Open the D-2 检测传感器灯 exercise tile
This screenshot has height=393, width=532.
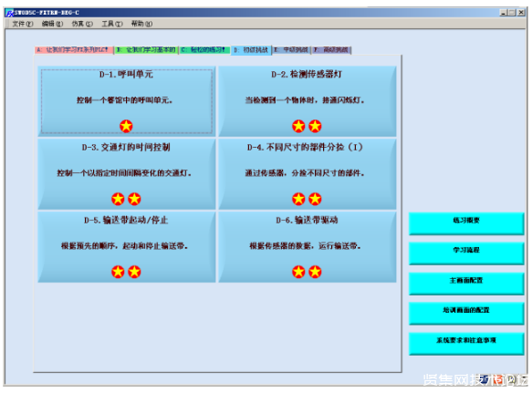coord(307,101)
